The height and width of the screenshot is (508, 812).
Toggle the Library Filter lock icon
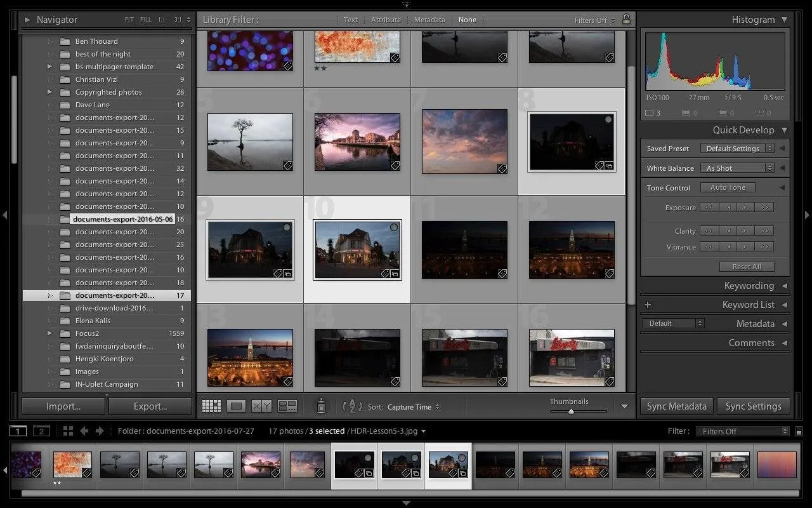(626, 20)
